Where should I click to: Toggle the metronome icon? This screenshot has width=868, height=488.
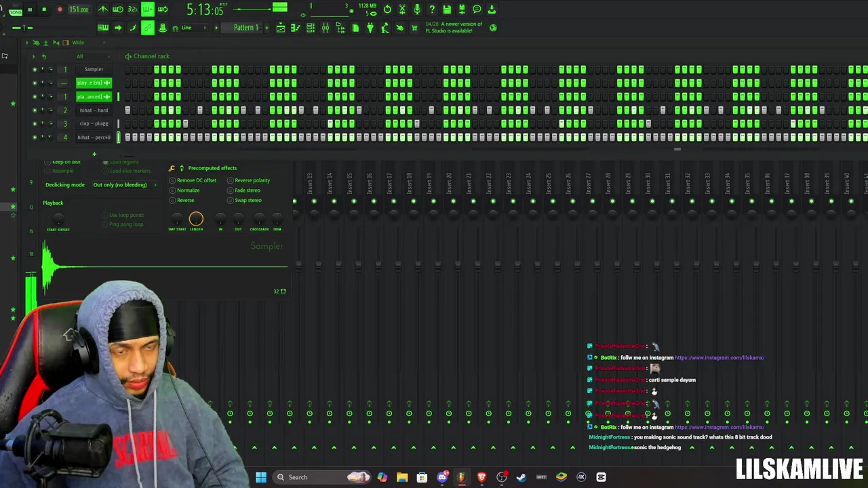[x=103, y=9]
